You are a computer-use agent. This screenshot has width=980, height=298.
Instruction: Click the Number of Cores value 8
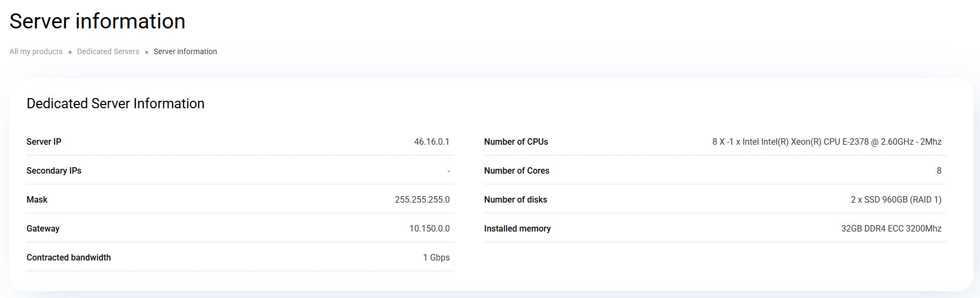pos(939,170)
